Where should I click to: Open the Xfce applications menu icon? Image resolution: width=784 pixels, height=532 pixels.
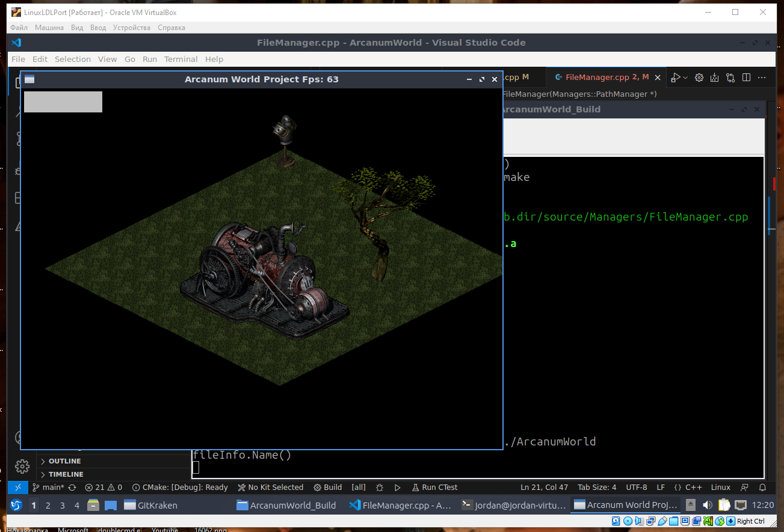click(17, 505)
